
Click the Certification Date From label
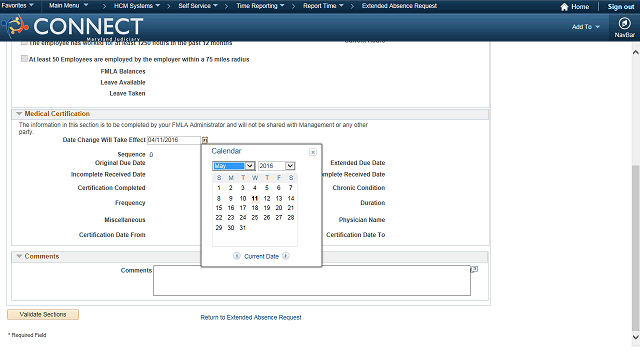click(112, 235)
